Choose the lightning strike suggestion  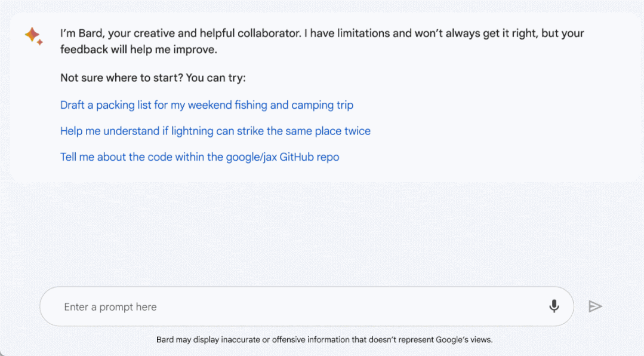(215, 131)
